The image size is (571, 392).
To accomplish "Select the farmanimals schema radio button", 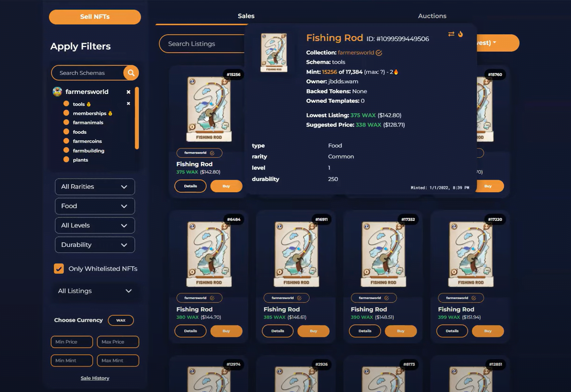I will [x=66, y=122].
